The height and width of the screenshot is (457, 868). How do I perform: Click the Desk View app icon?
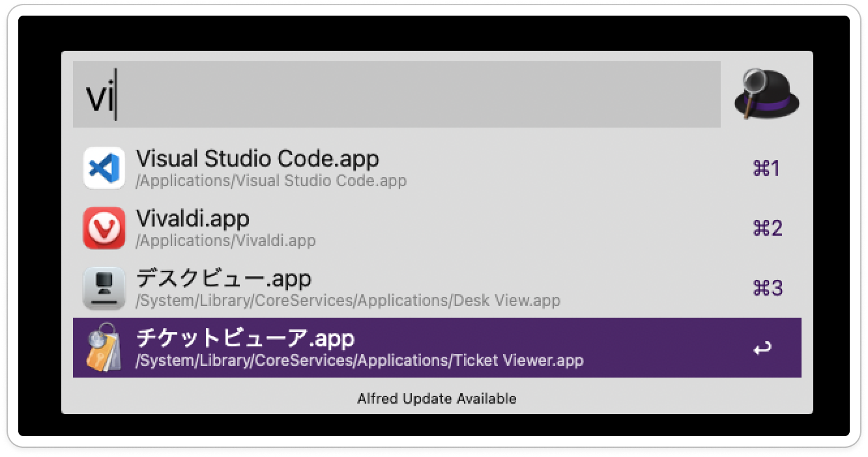point(104,288)
